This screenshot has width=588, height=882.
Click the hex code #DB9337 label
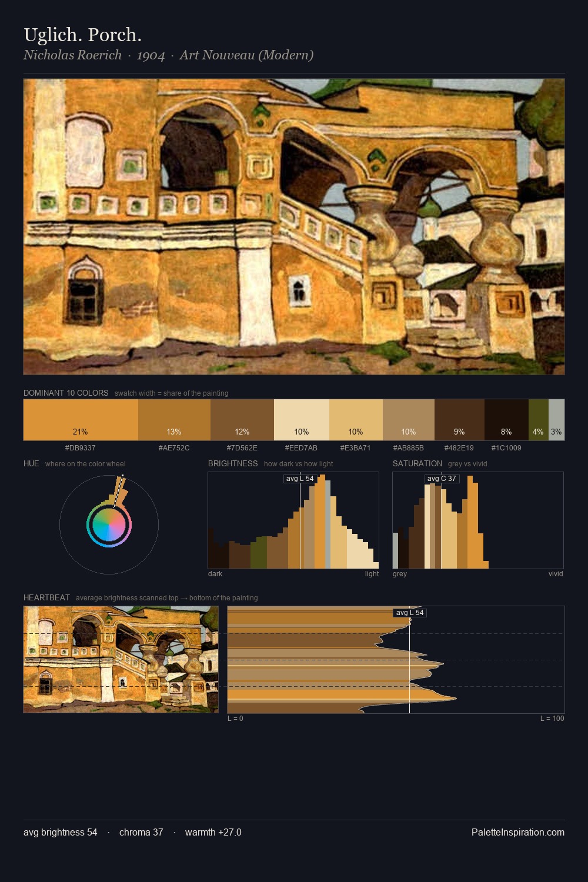click(81, 447)
